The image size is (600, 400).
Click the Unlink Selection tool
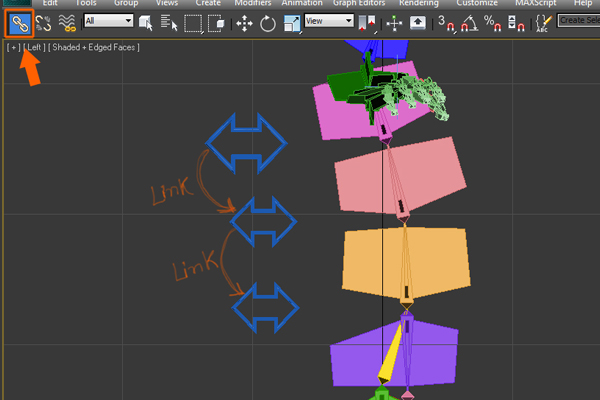click(44, 23)
